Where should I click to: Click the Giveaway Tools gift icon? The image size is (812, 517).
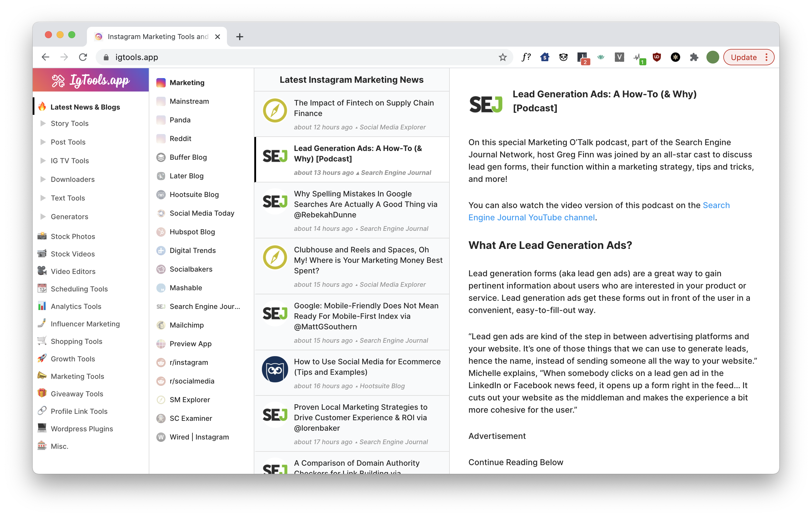point(42,393)
